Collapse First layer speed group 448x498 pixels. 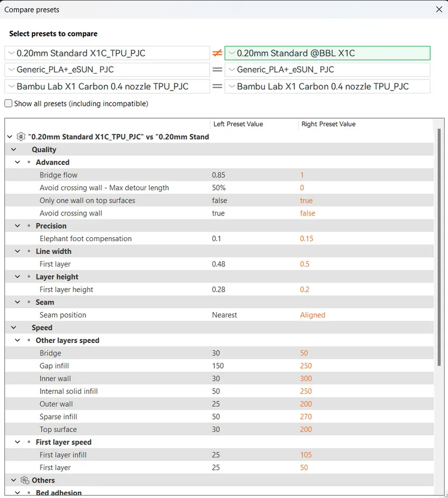tap(17, 442)
